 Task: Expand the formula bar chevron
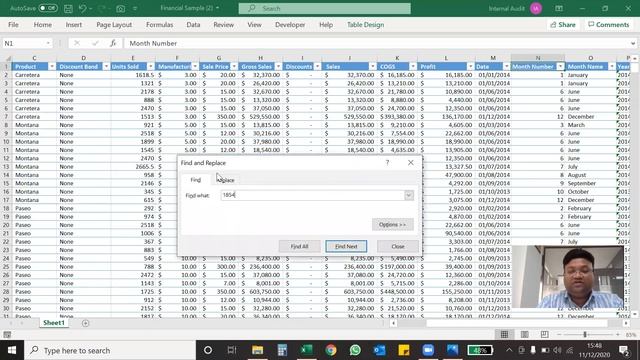pyautogui.click(x=633, y=43)
